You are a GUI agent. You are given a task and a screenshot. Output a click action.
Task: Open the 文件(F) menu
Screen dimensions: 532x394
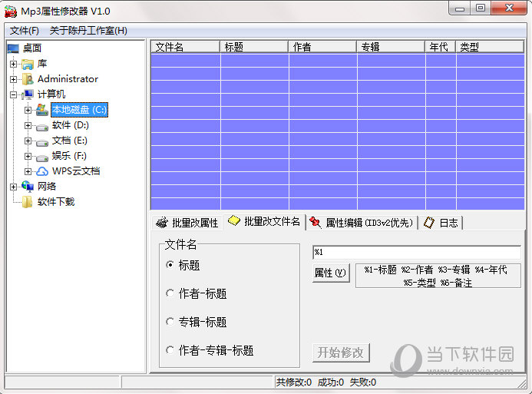(x=25, y=31)
